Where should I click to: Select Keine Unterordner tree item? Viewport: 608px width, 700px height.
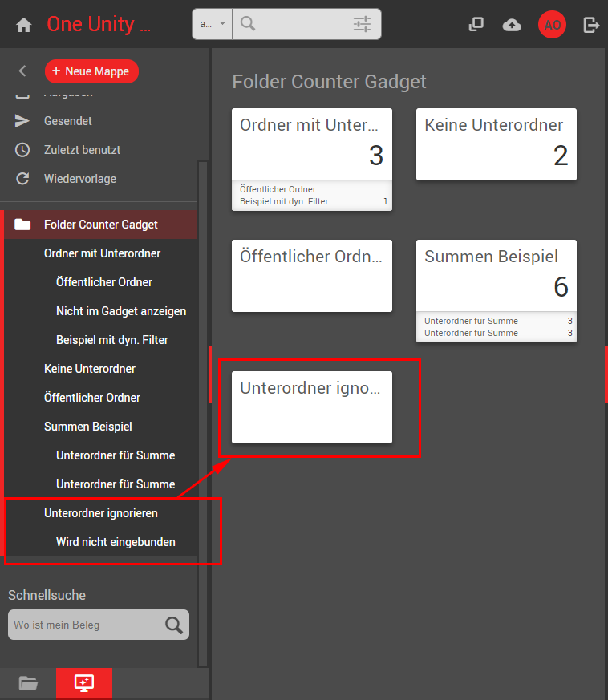89,369
